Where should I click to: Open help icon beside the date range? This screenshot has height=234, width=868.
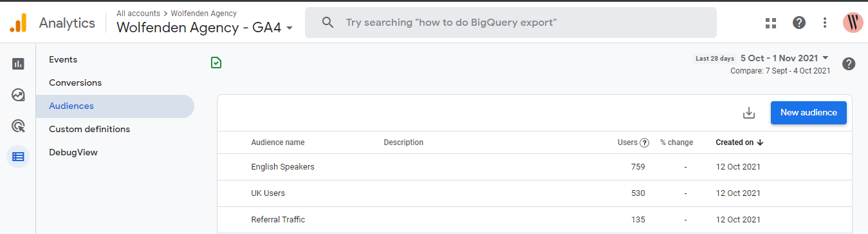point(849,64)
